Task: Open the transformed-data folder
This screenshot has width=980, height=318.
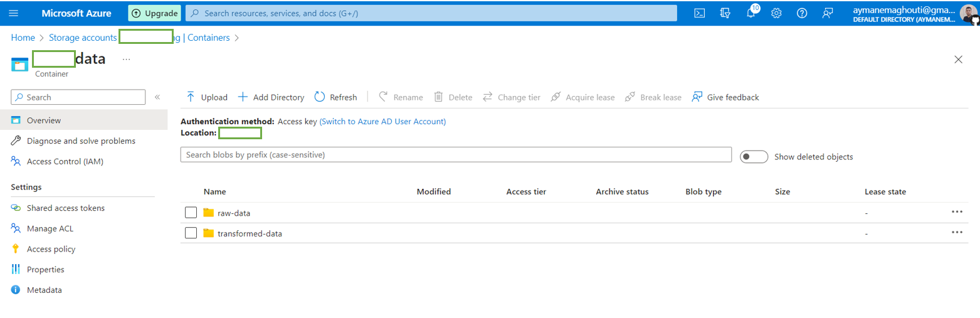Action: click(250, 234)
